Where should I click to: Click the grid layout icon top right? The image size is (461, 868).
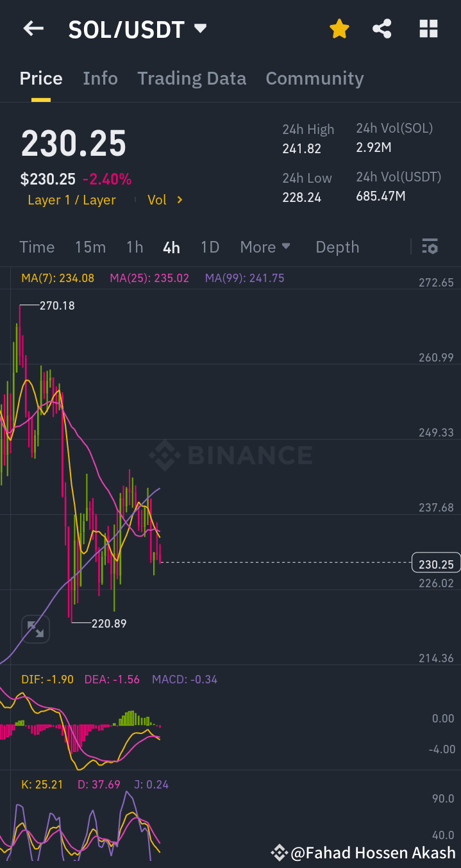coord(428,28)
